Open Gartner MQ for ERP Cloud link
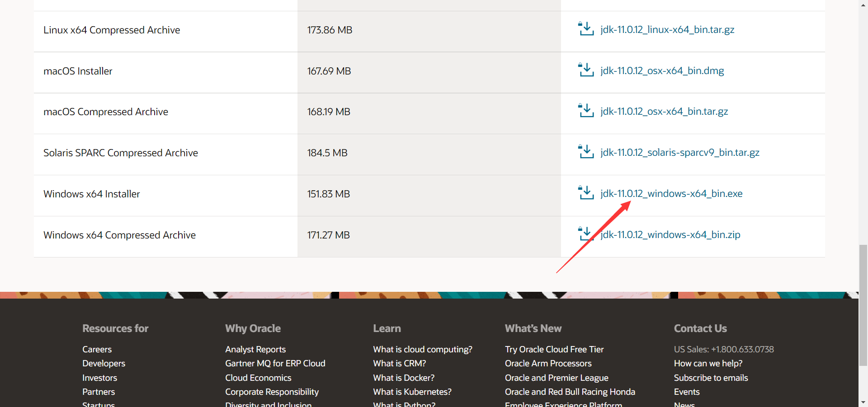The image size is (868, 407). coord(275,363)
